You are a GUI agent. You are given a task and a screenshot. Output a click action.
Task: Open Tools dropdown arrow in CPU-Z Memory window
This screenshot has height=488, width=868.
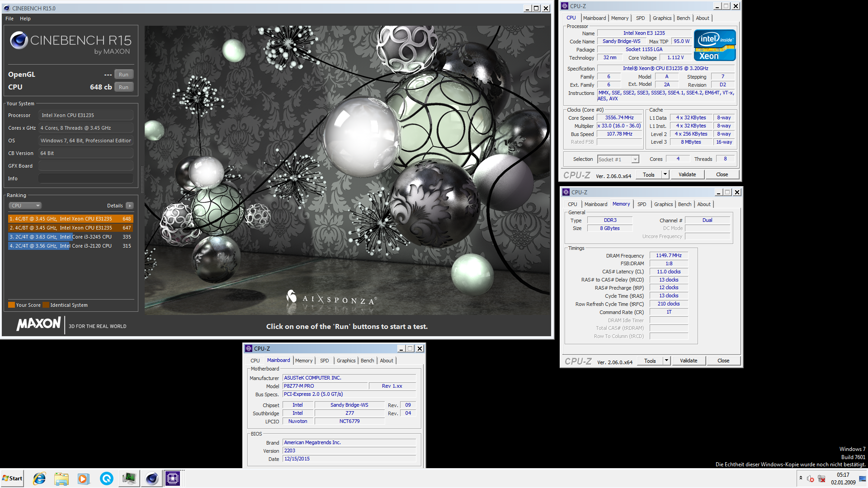[666, 361]
